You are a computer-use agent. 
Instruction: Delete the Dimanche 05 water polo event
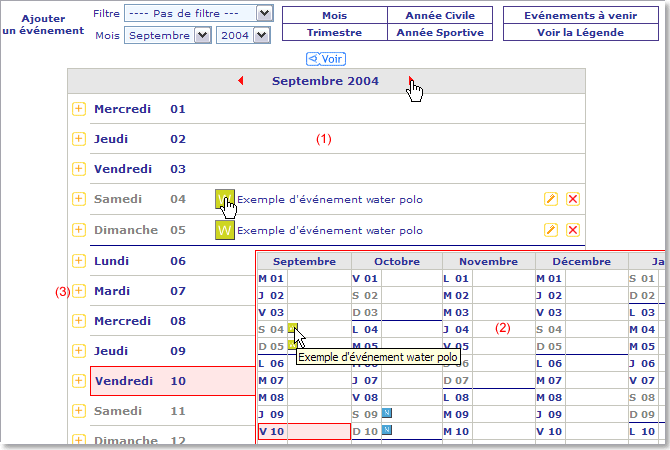tap(573, 230)
